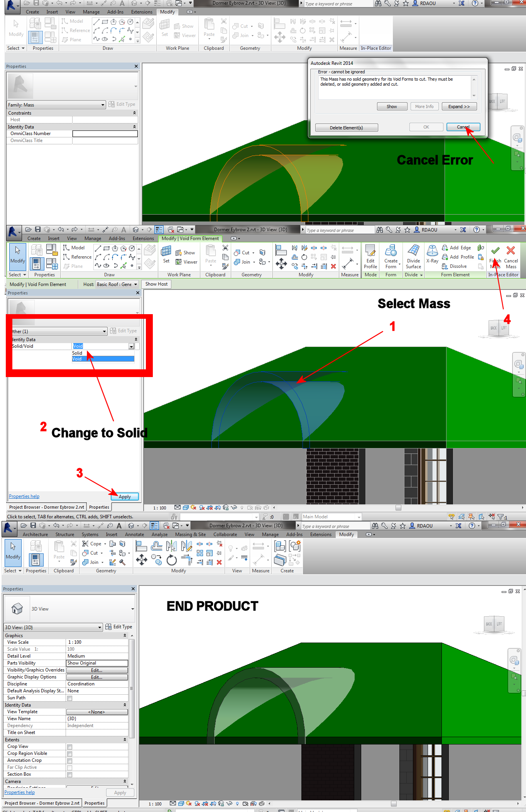Open Massing & Site ribbon tab
Image resolution: width=526 pixels, height=812 pixels.
pyautogui.click(x=190, y=535)
